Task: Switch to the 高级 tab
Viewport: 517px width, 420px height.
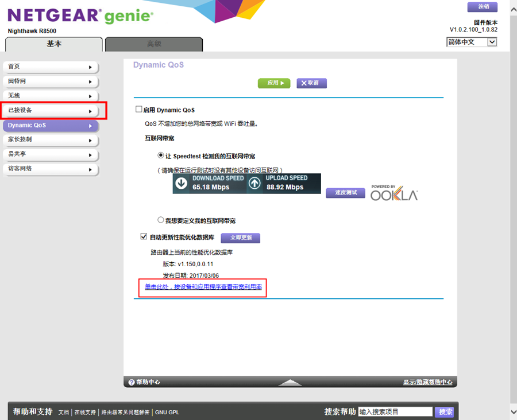Action: 154,44
